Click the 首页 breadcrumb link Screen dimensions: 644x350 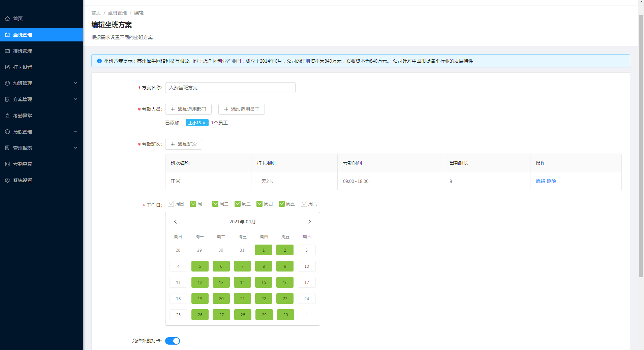[96, 13]
